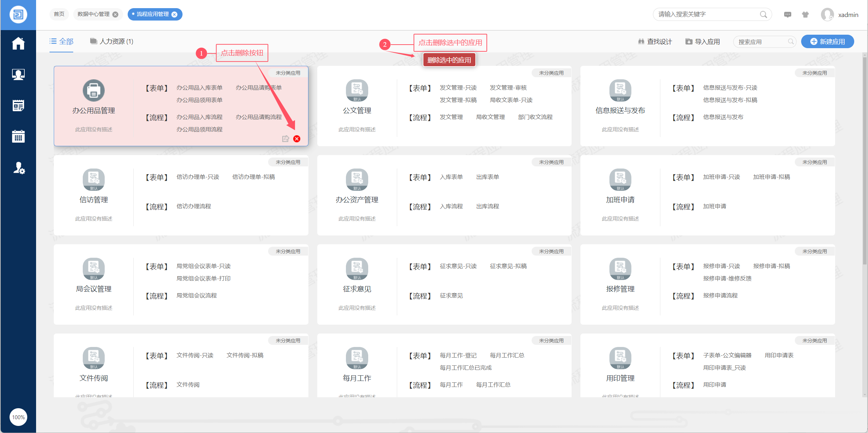
Task: Open the xadmin user avatar menu
Action: pyautogui.click(x=827, y=15)
